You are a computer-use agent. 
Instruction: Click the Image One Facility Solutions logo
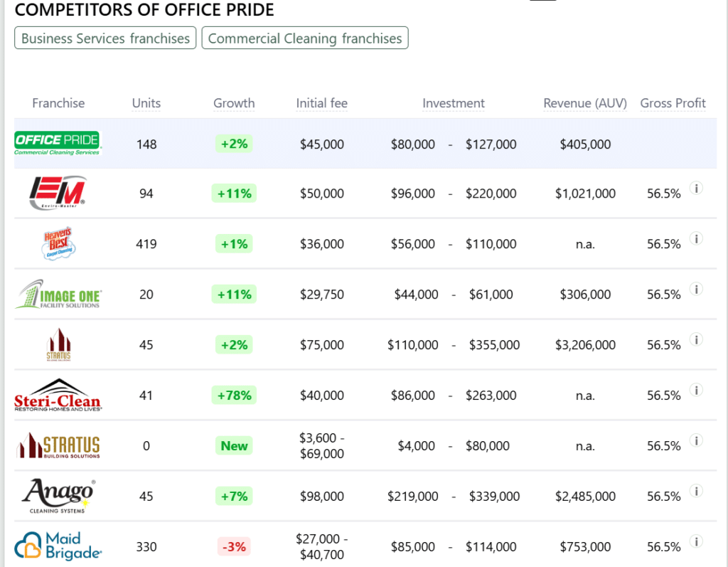[x=58, y=294]
